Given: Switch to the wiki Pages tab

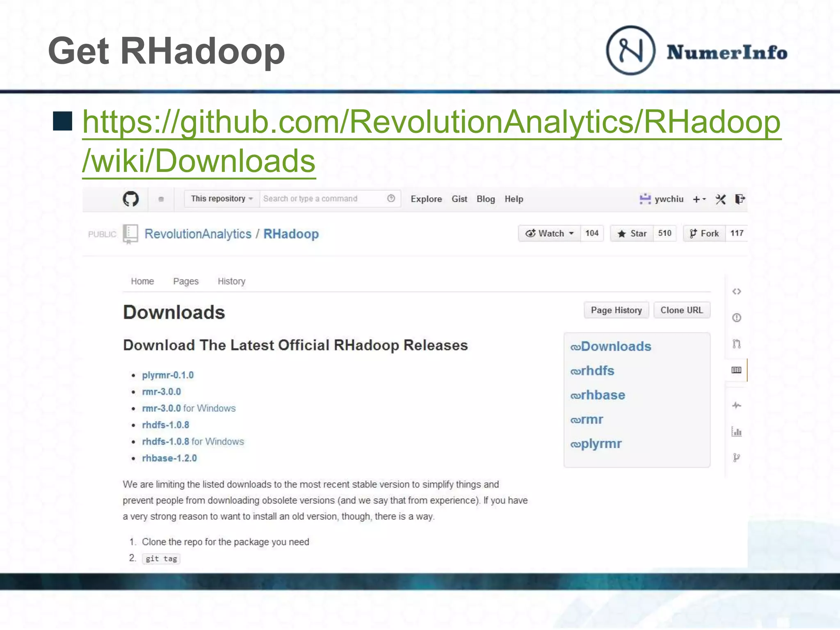Looking at the screenshot, I should tap(186, 281).
